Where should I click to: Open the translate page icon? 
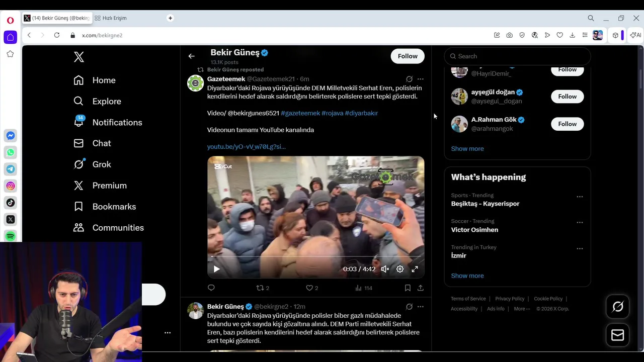click(534, 35)
